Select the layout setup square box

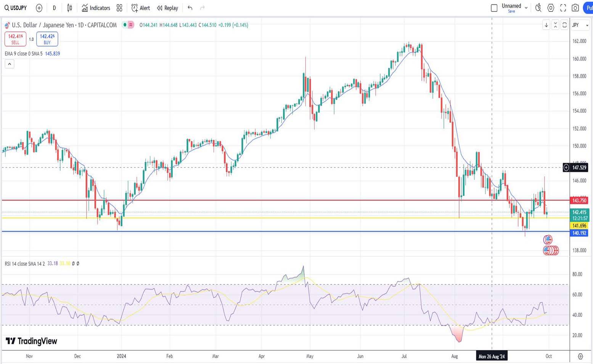(x=494, y=8)
